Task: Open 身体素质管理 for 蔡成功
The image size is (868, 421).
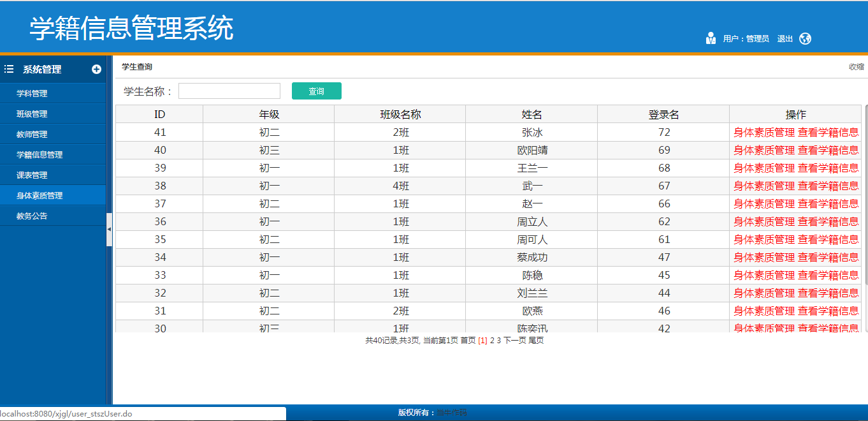Action: pyautogui.click(x=764, y=258)
